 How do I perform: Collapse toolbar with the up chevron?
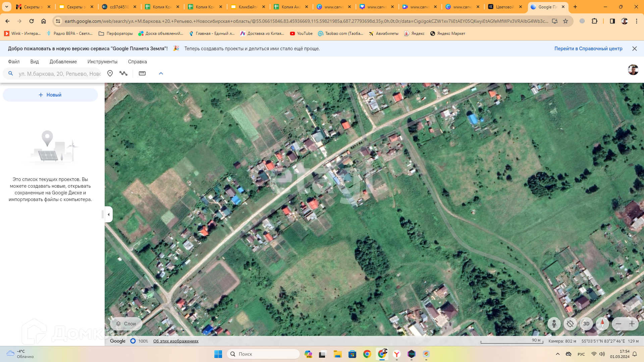pyautogui.click(x=161, y=73)
